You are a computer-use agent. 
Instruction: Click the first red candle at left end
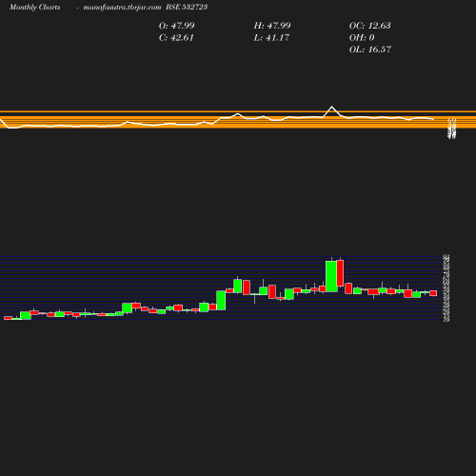[x=8, y=318]
